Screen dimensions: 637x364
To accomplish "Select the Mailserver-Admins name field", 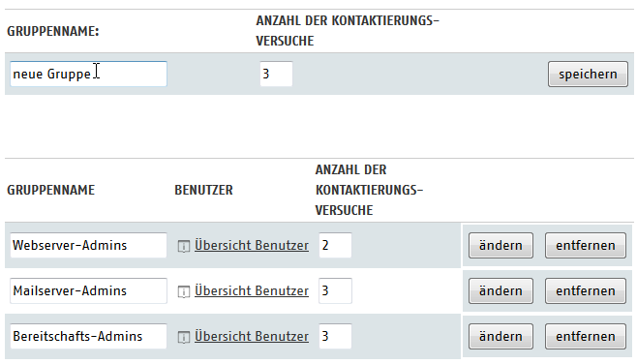I will pyautogui.click(x=88, y=290).
